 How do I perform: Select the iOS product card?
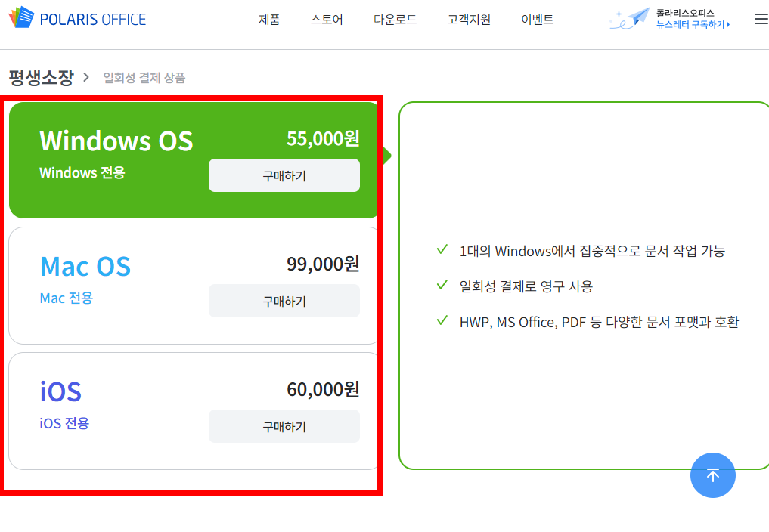(194, 410)
